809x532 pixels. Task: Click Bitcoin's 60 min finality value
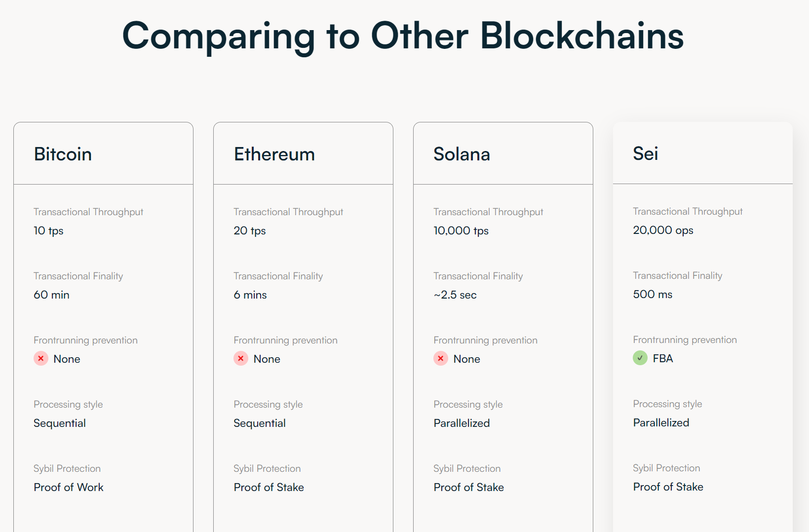click(51, 295)
